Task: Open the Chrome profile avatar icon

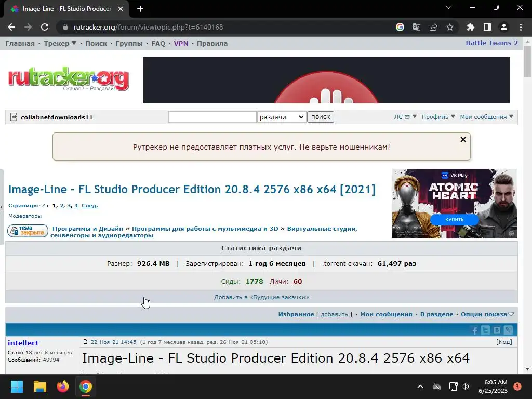Action: (504, 27)
